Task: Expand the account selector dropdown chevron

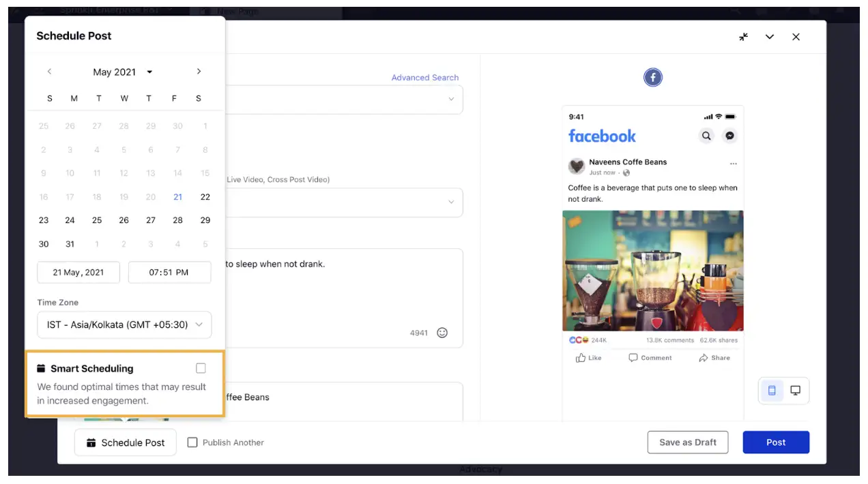Action: tap(451, 100)
